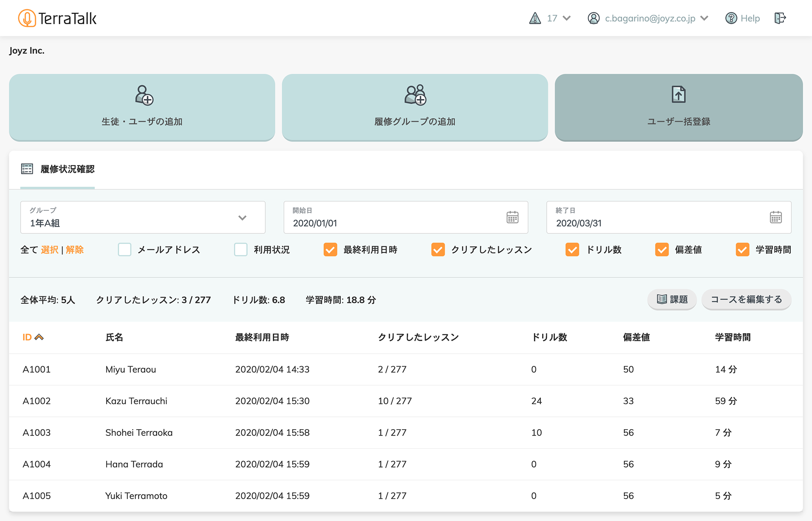Open the start date calendar icon
The image size is (812, 521).
[512, 218]
